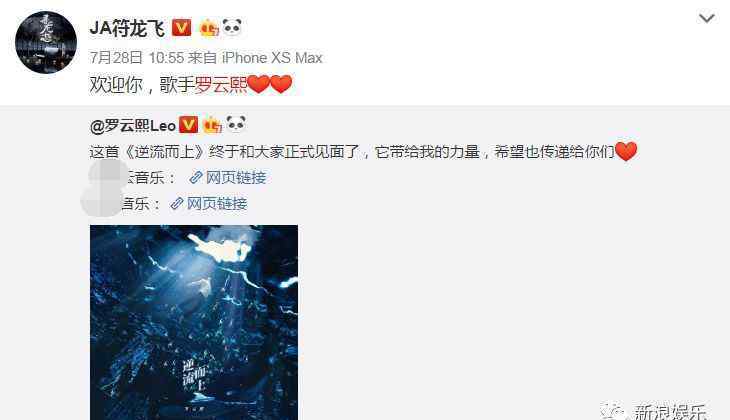
Task: Expand the post options chevron
Action: (707, 19)
